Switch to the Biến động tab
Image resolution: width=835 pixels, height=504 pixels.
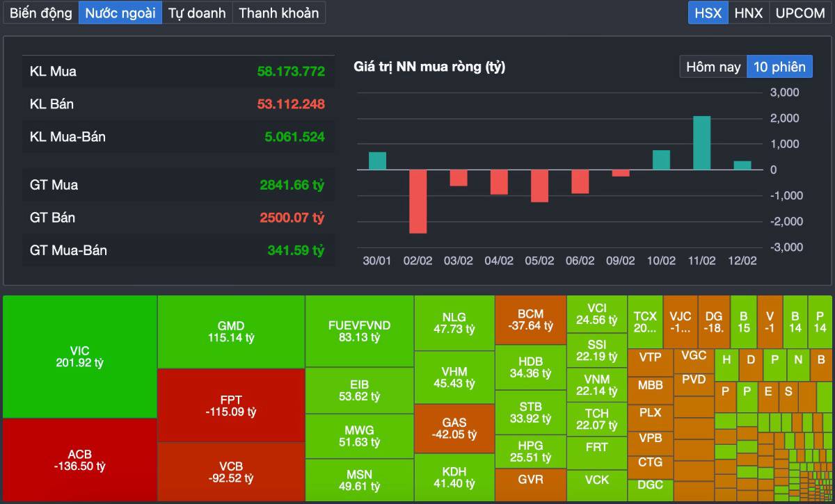[40, 13]
